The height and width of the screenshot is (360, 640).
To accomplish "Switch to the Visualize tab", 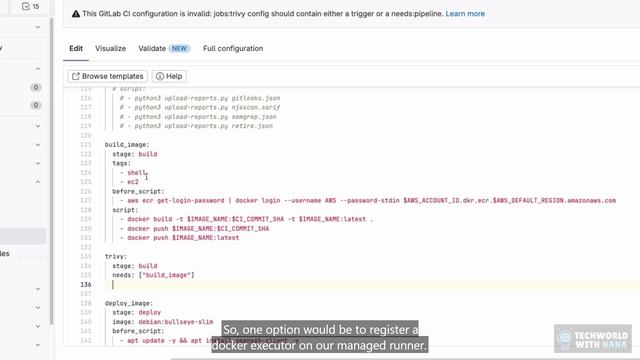I will tap(111, 49).
